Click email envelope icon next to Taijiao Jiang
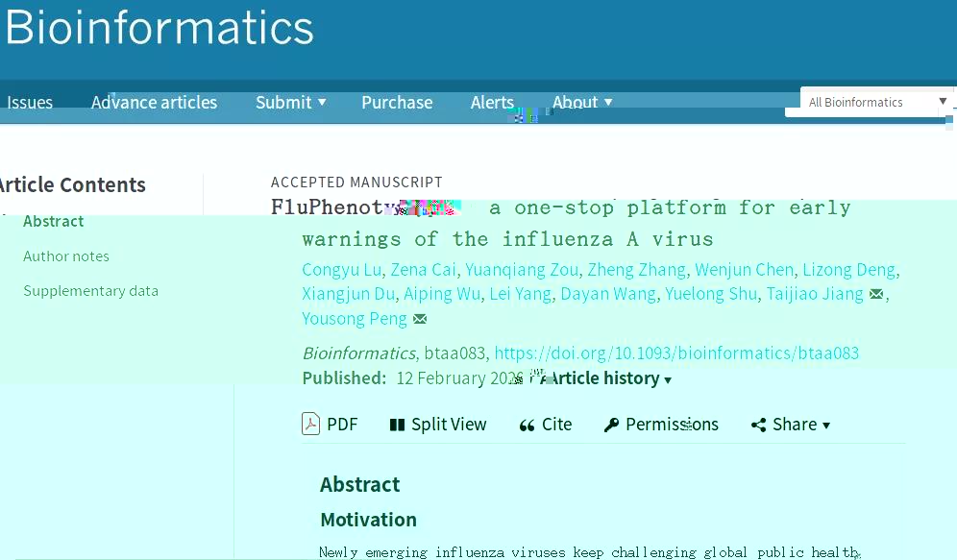Screen dimensions: 957x560 pos(876,294)
